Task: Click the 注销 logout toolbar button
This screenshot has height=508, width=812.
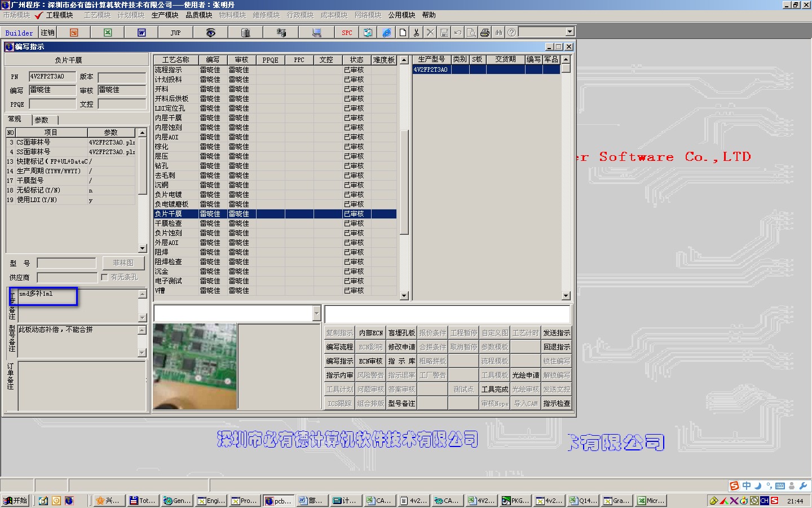Action: pos(48,33)
